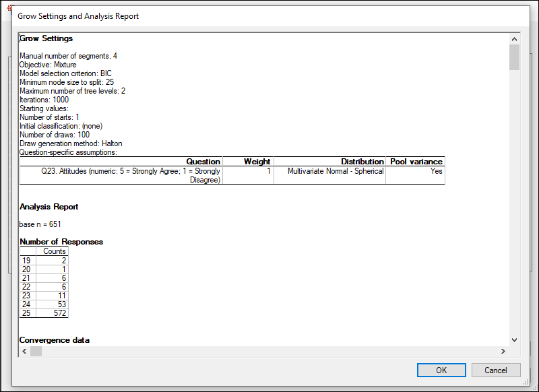Click the Grow Settings heading
Screen dimensions: 539x392
click(x=46, y=38)
